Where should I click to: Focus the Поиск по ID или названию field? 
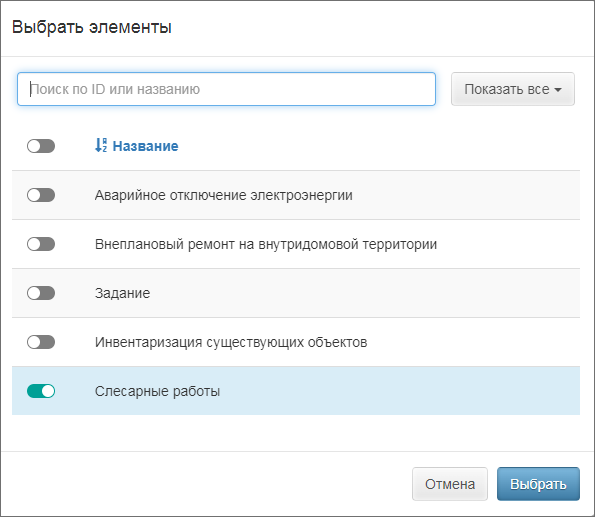pyautogui.click(x=226, y=89)
